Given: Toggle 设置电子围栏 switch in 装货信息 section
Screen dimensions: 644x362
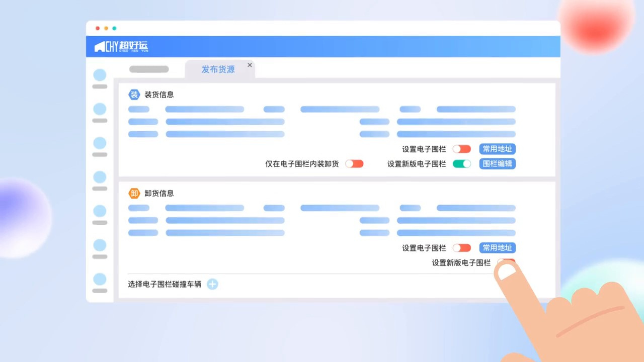Looking at the screenshot, I should pos(461,149).
